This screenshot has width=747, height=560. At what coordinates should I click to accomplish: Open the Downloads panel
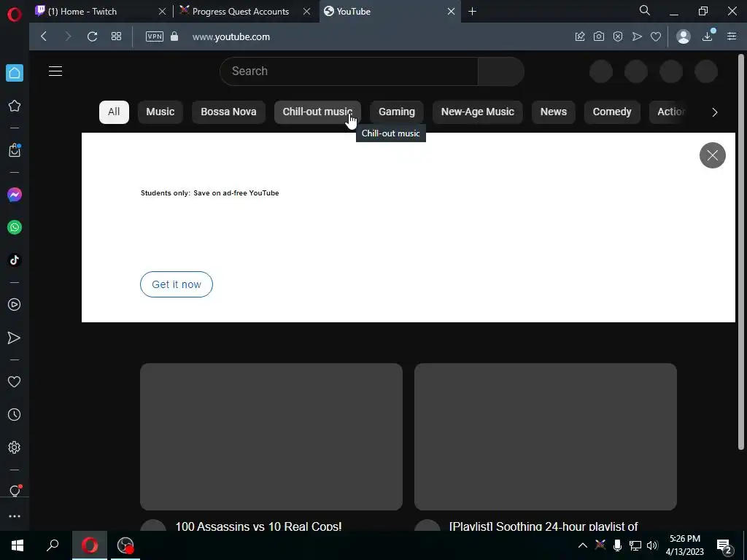click(708, 36)
